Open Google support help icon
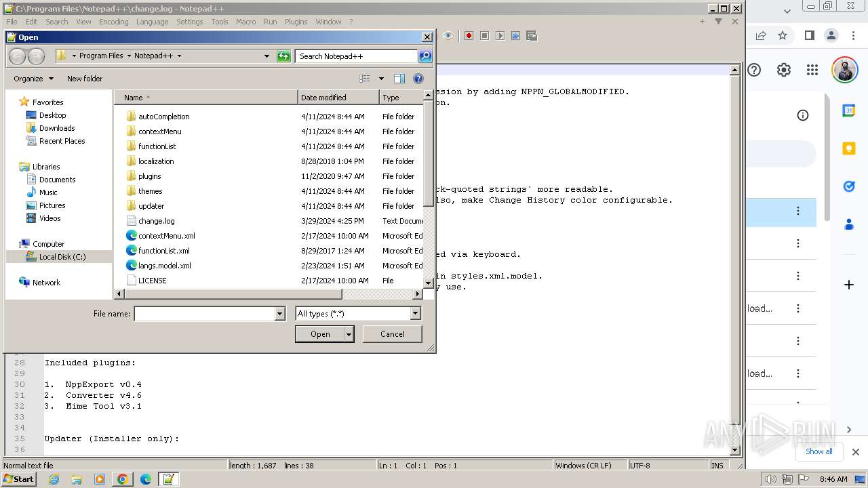Image resolution: width=868 pixels, height=488 pixels. pos(754,70)
